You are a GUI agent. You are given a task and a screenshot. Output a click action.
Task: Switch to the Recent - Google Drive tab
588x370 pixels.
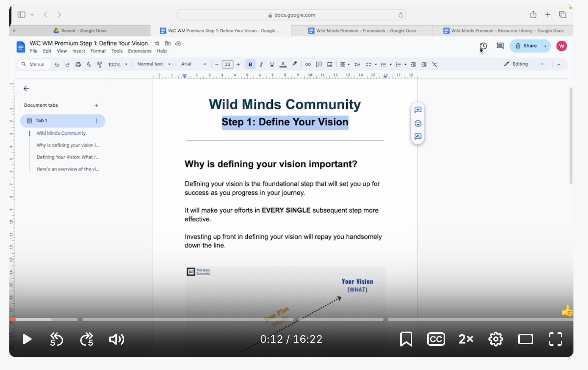[x=80, y=31]
